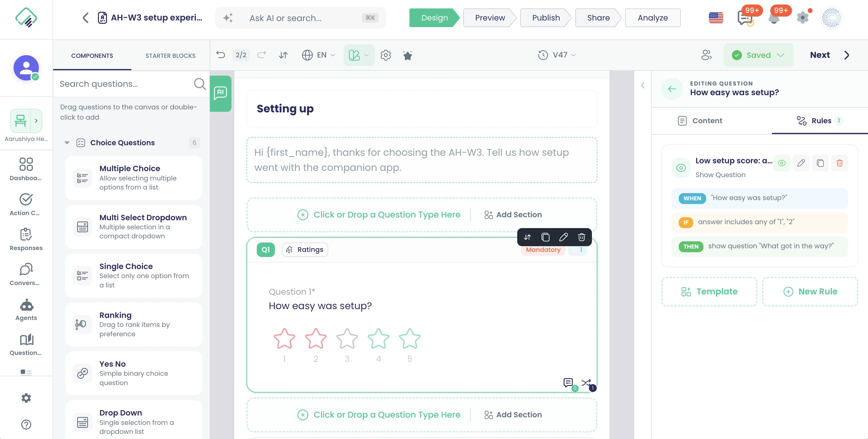Delete Q1 using the trash icon
The width and height of the screenshot is (868, 439).
(582, 237)
